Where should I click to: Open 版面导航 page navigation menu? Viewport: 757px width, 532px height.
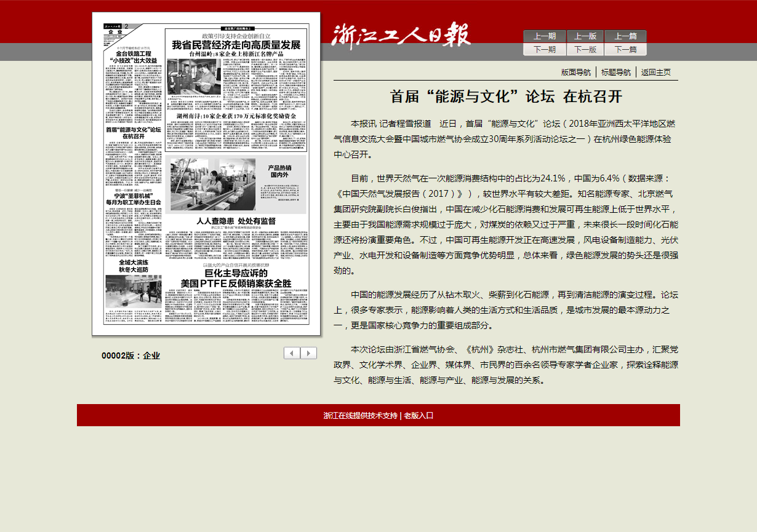575,72
